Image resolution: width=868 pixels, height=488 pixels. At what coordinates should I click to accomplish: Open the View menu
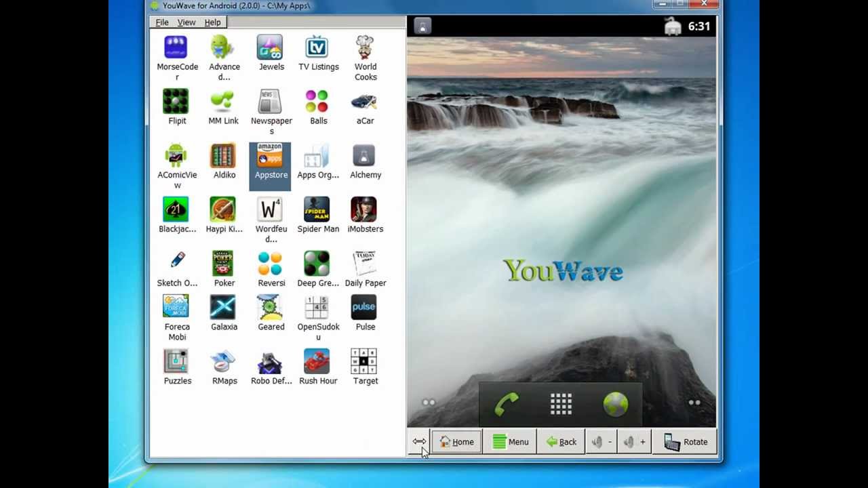click(x=186, y=22)
